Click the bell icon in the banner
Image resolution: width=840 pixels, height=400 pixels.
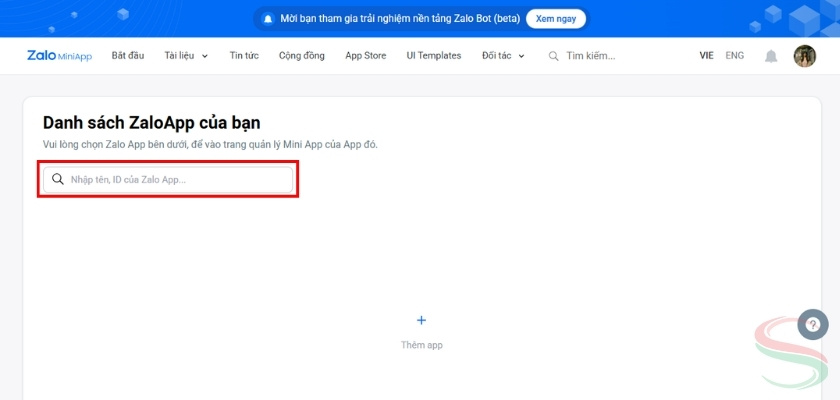click(x=268, y=19)
